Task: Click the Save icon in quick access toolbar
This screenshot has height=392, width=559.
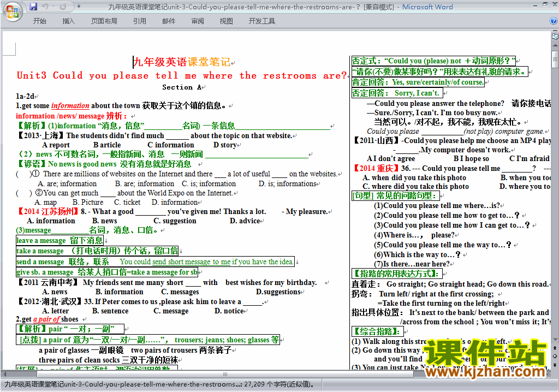Action: 33,7
